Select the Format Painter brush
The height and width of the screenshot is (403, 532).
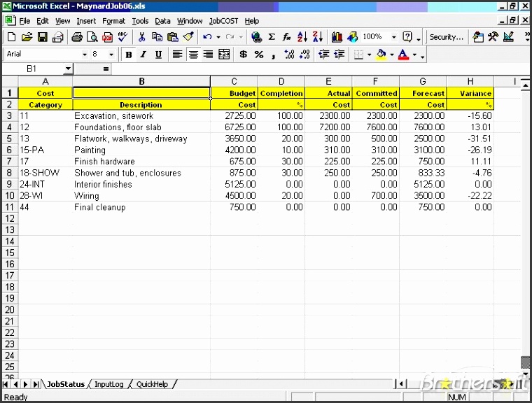[188, 37]
